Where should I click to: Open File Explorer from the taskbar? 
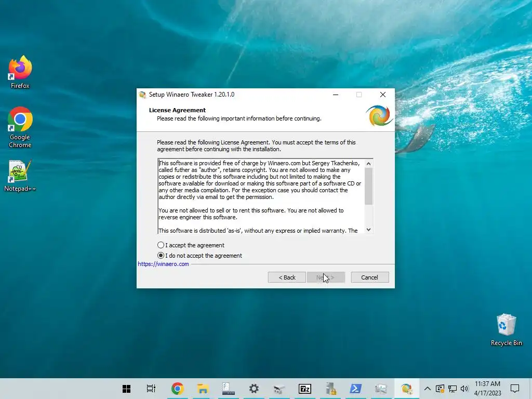203,389
